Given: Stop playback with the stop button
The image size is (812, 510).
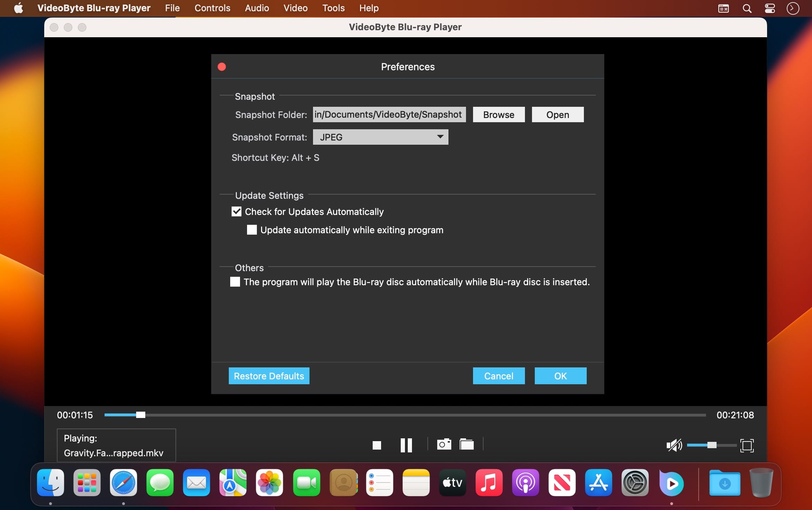Looking at the screenshot, I should (377, 445).
